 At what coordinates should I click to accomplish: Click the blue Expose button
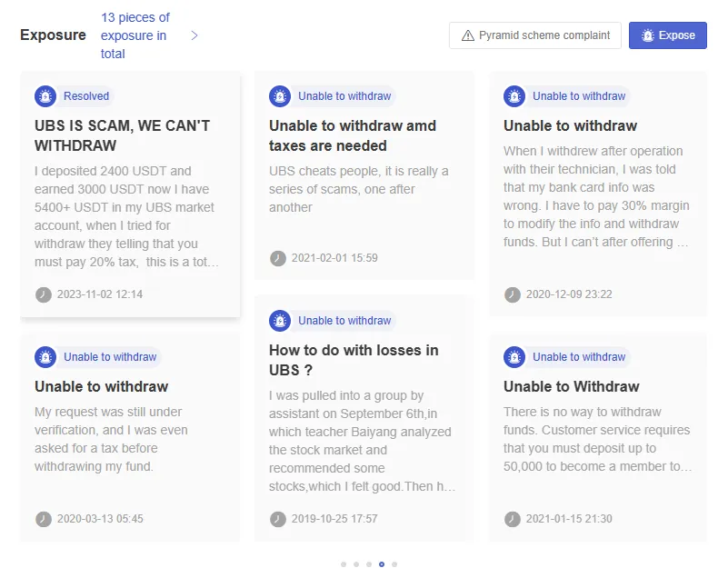pos(668,35)
